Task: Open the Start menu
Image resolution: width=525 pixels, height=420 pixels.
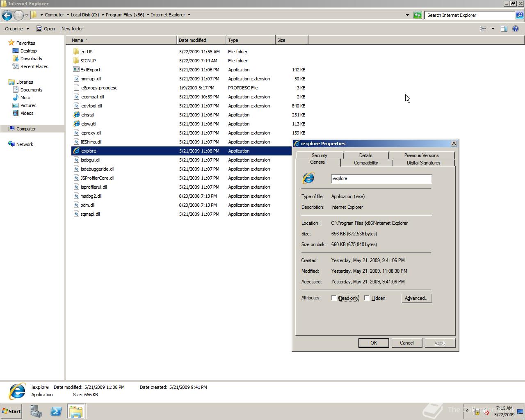Action: [x=11, y=411]
